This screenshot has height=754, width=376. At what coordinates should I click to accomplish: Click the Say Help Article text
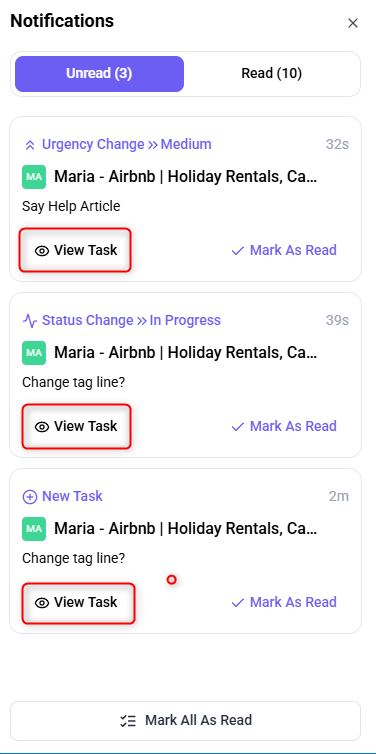71,206
